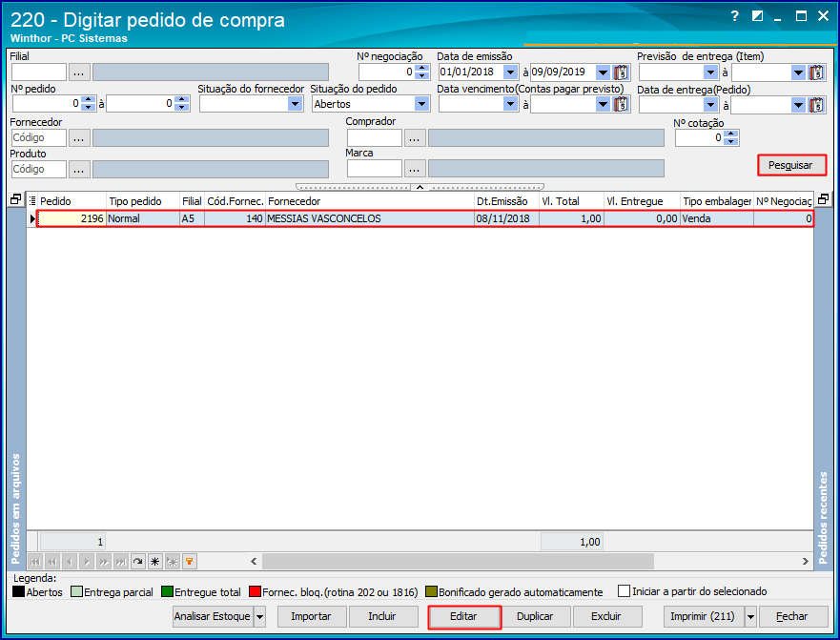840x640 pixels.
Task: Click the help question mark icon
Action: pos(734,16)
